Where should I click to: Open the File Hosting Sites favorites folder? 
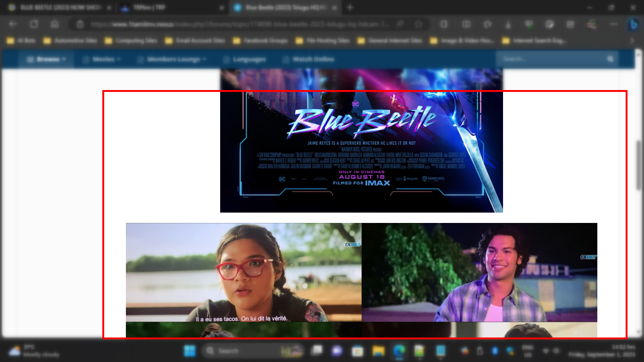(323, 41)
